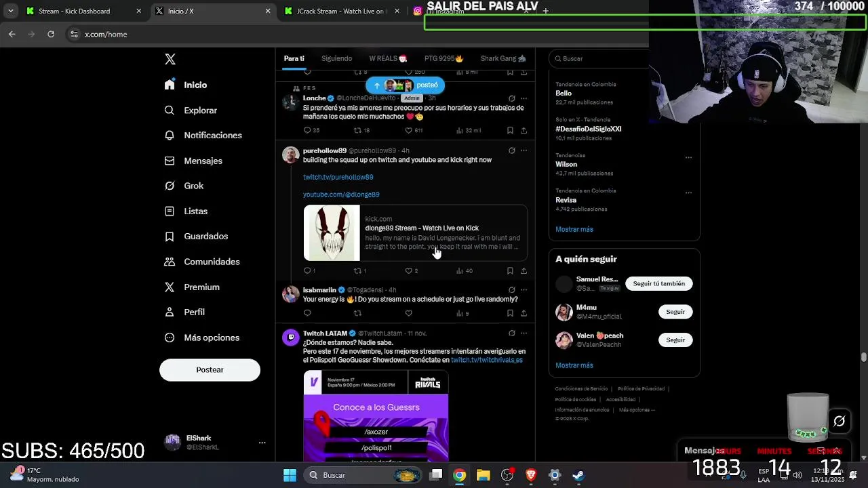Viewport: 868px width, 488px height.
Task: Go to Perfil page
Action: 184,312
